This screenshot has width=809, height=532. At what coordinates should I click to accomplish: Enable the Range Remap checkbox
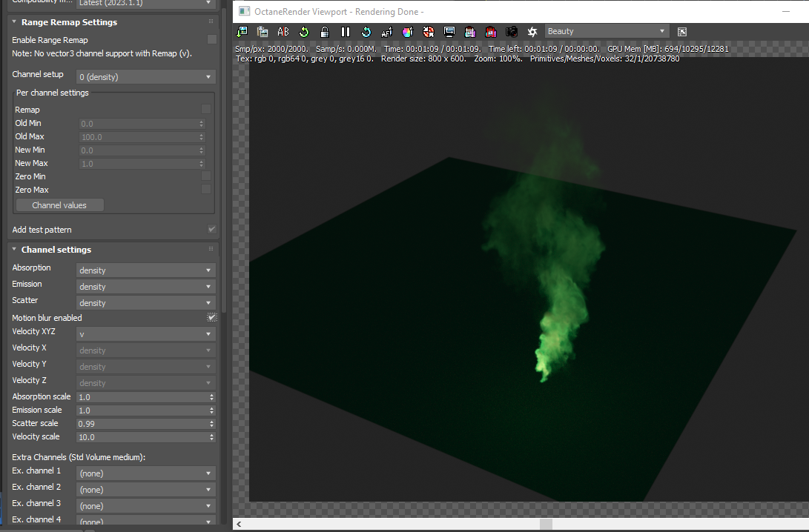click(211, 40)
